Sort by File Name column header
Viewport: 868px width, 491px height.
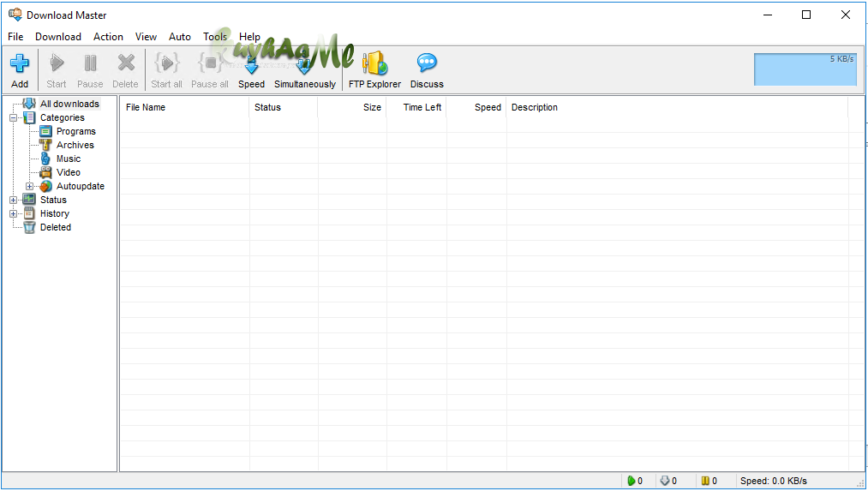tap(184, 107)
